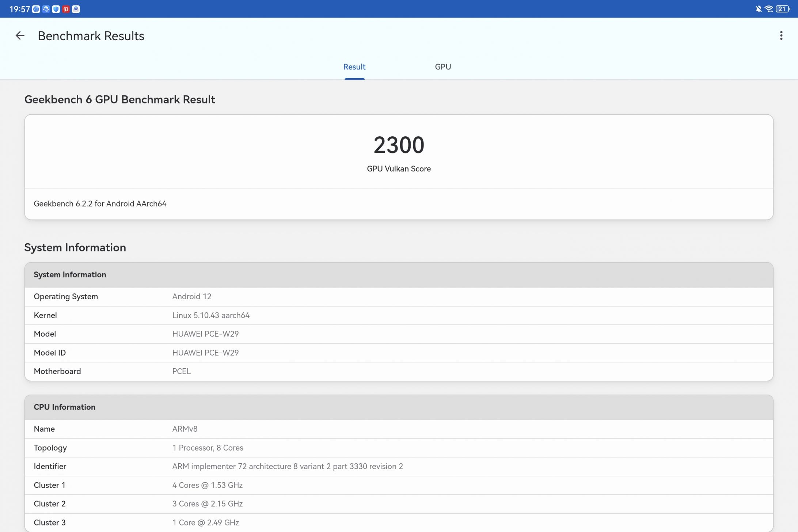
Task: Click the ARM implementer 72 identifier value
Action: coord(288,467)
